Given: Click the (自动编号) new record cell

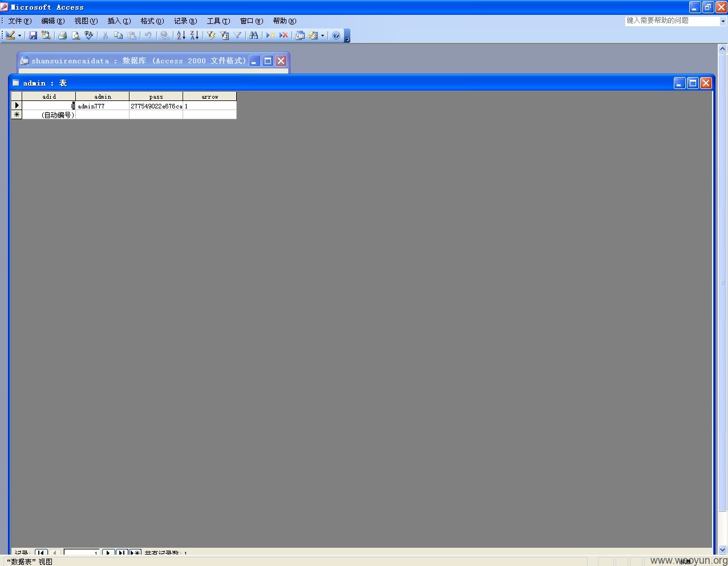Looking at the screenshot, I should (x=49, y=115).
